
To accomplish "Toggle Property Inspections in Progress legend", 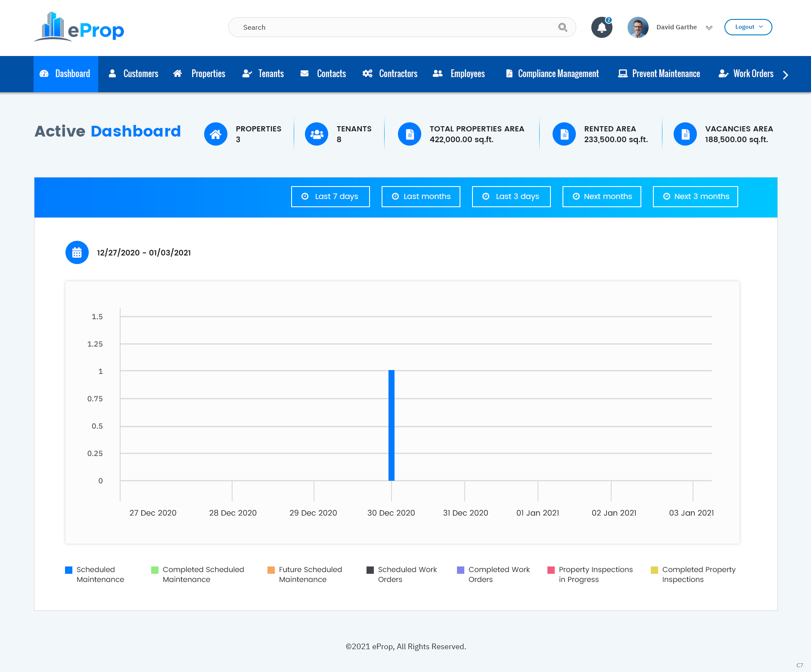I will coord(551,570).
